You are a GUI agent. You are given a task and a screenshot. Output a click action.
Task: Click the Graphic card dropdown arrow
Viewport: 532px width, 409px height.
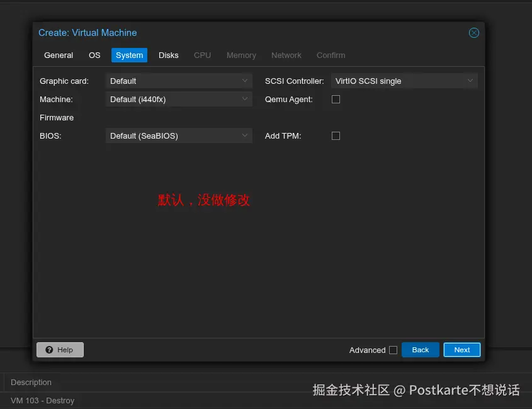click(x=245, y=81)
